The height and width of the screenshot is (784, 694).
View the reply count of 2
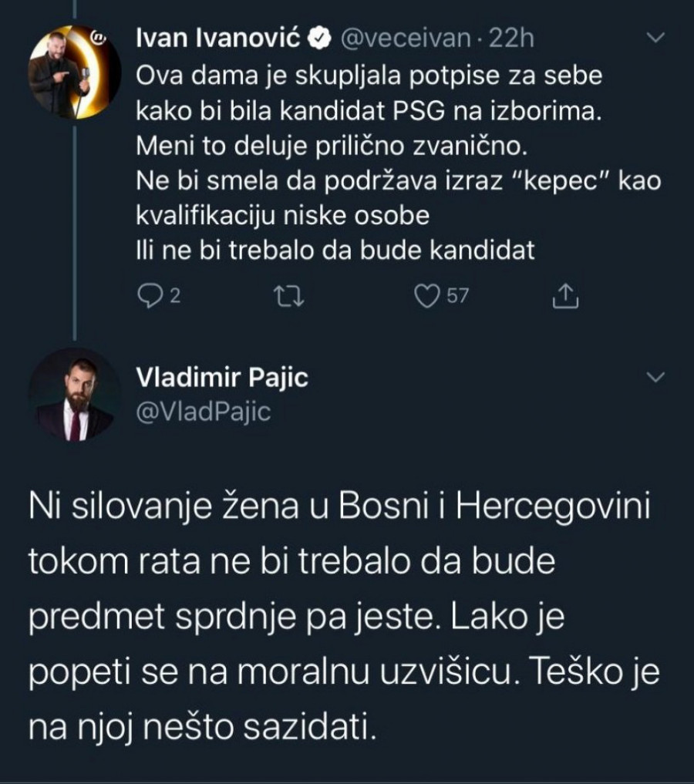point(174,297)
